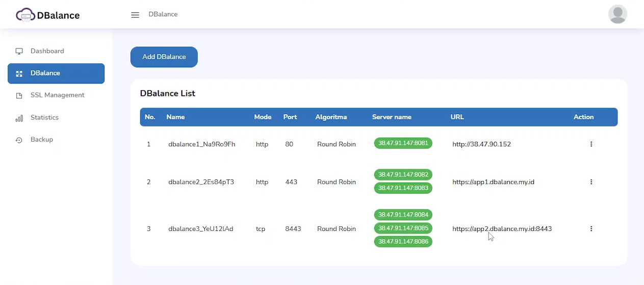Select the 38.47.91.147:8083 server badge
Image resolution: width=644 pixels, height=285 pixels.
[x=403, y=188]
